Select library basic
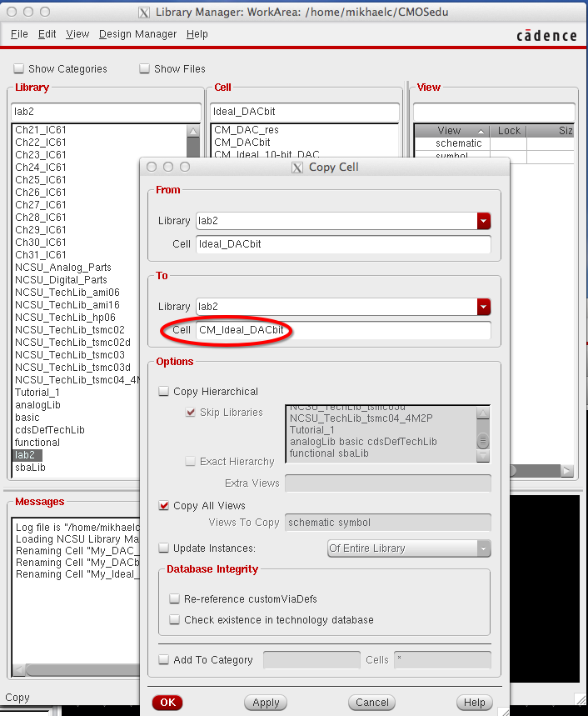Screen dimensions: 588x716 click(x=27, y=418)
